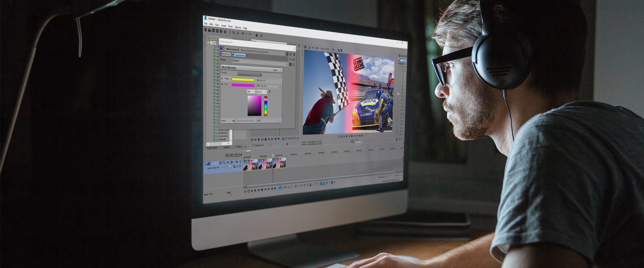Click the Blend slider handle

[235, 121]
